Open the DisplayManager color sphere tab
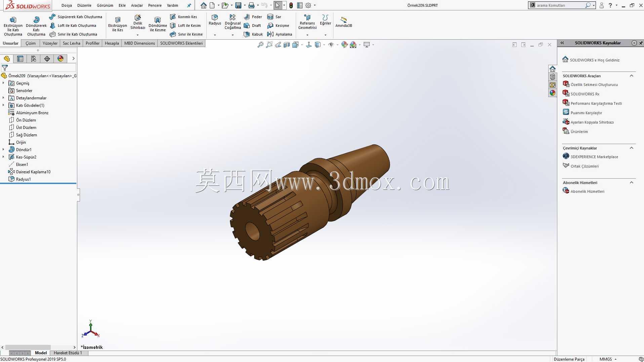The width and height of the screenshot is (644, 362). [61, 59]
